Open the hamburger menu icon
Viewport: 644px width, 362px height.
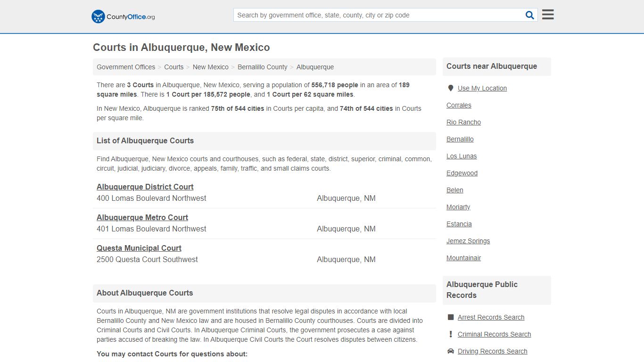coord(548,15)
